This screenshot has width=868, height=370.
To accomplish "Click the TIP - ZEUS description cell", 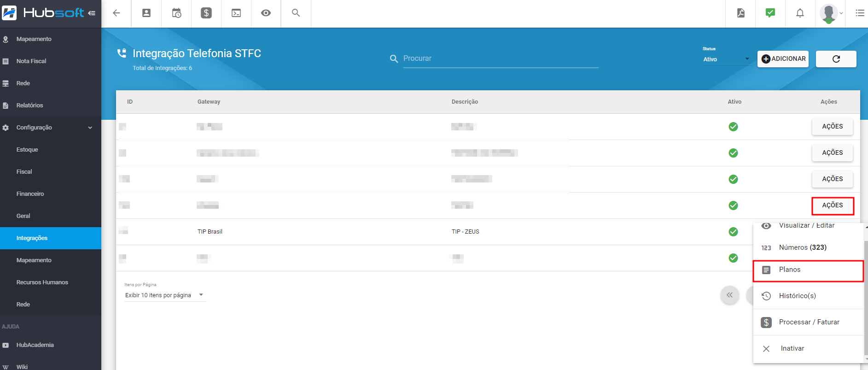I will [x=465, y=232].
